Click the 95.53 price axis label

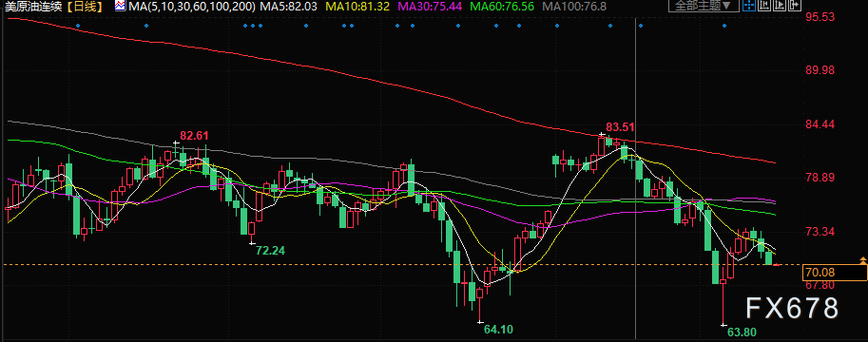[x=820, y=16]
